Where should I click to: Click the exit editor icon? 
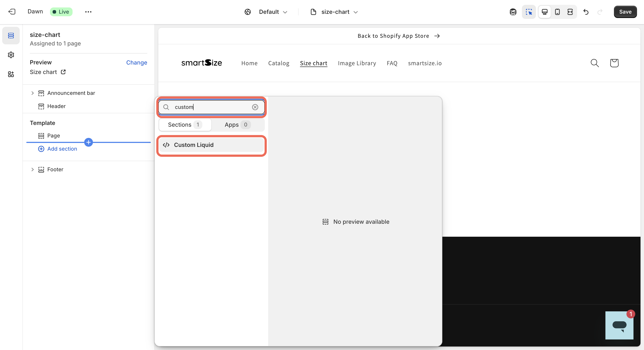(12, 12)
